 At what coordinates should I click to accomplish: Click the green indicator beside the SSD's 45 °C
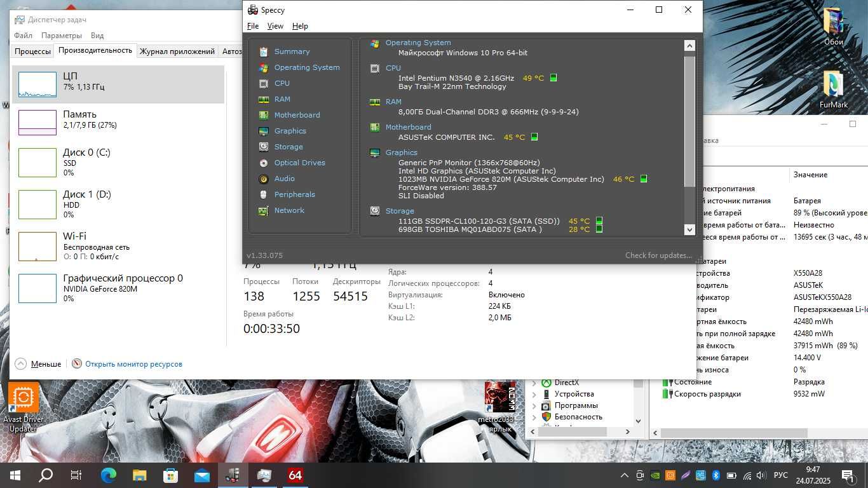[x=599, y=221]
